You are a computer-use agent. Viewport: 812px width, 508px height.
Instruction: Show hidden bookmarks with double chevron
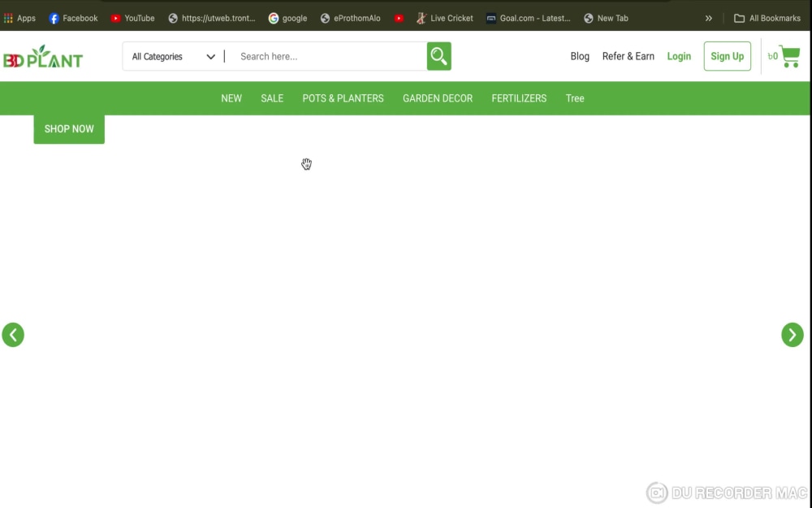pyautogui.click(x=708, y=18)
